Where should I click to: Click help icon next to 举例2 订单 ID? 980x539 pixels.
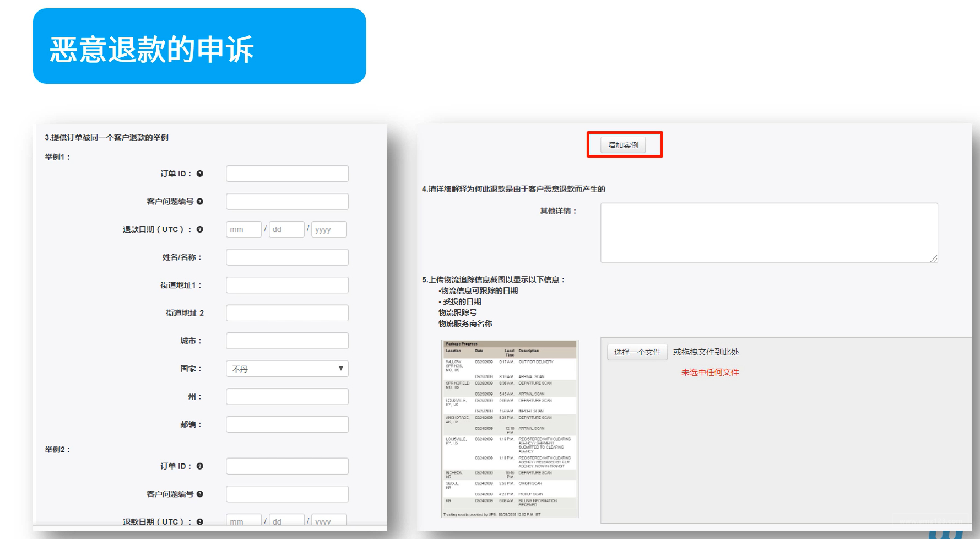point(200,466)
